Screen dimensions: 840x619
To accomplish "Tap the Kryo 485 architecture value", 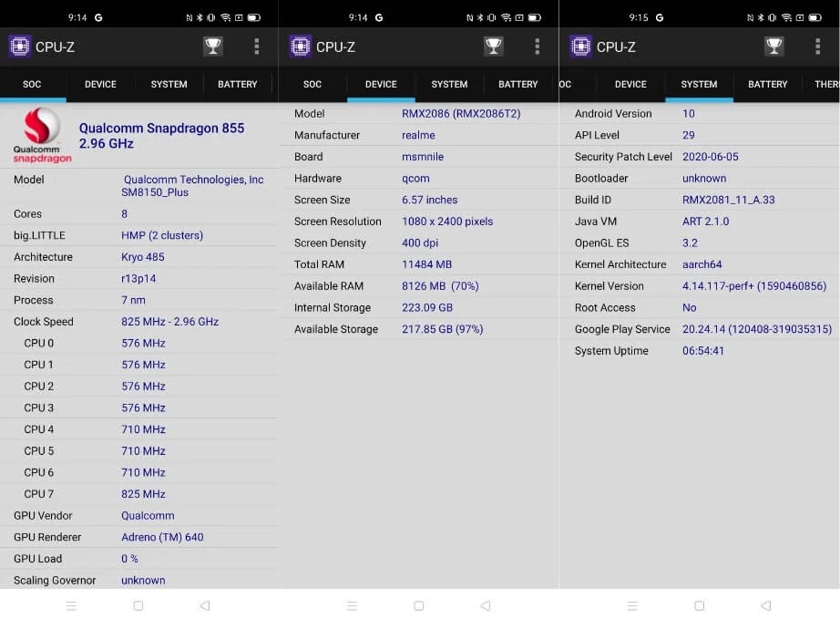I will coord(142,257).
